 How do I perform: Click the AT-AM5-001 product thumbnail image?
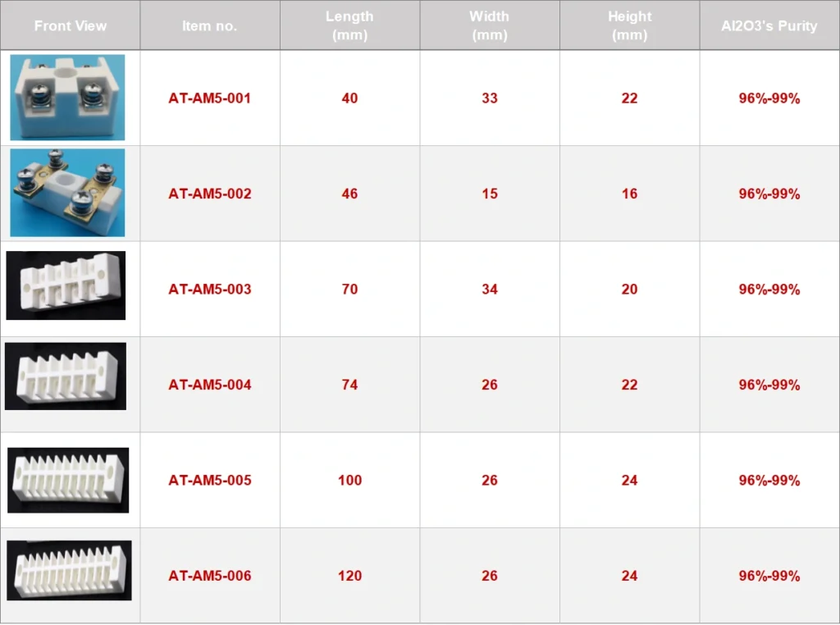tap(67, 98)
